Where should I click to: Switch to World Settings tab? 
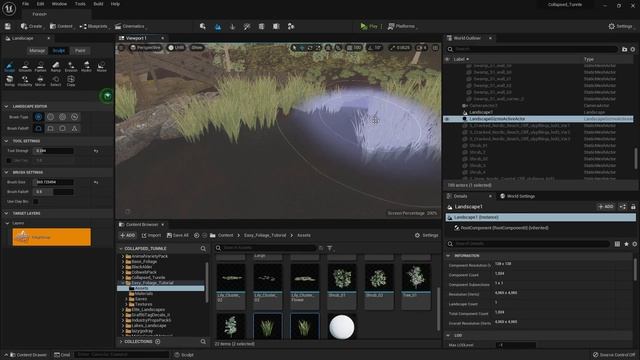(517, 196)
